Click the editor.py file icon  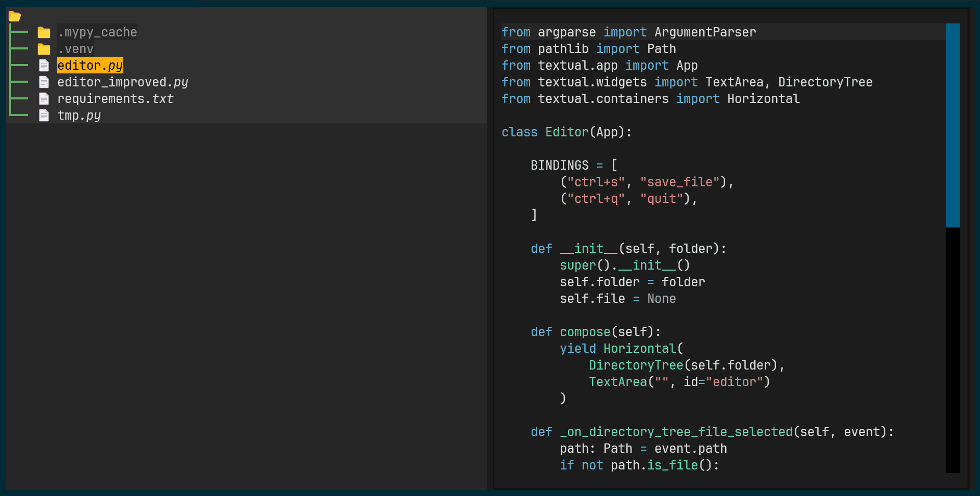(x=44, y=66)
